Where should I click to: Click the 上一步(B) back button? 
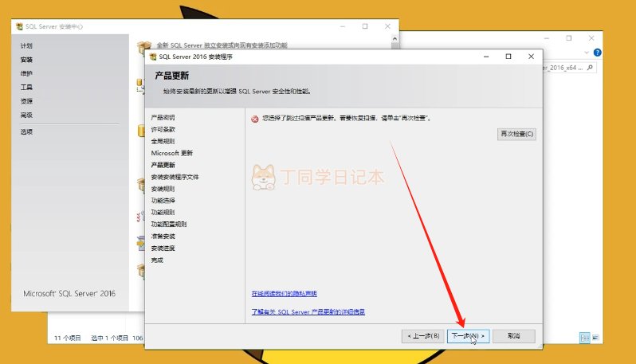[x=423, y=336]
